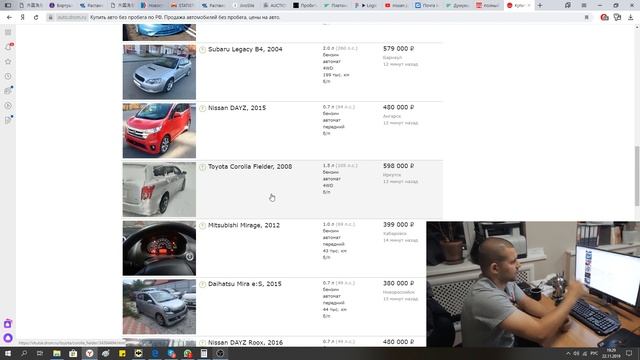Click the round icon beside Mitsubishi Mirage
Viewport: 640px width, 360px height.
[x=202, y=226]
